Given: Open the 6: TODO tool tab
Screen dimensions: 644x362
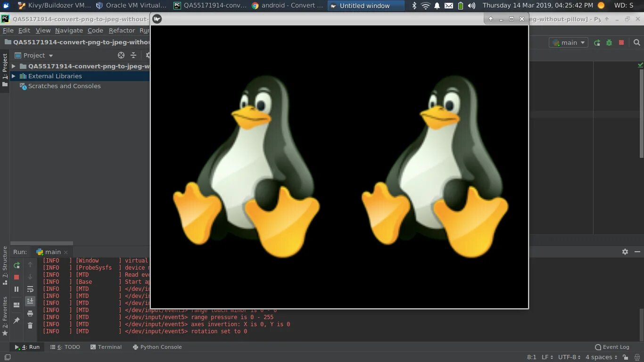Looking at the screenshot, I should tap(65, 347).
